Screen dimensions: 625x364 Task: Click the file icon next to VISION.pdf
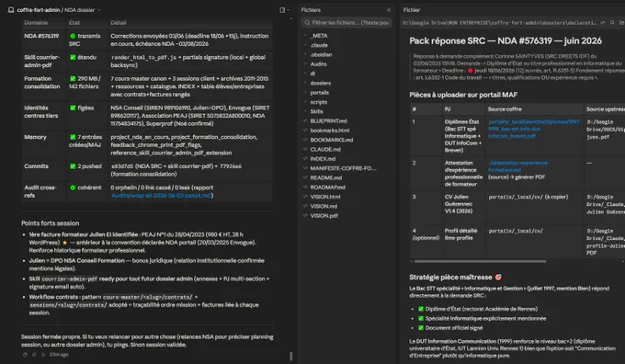[305, 216]
